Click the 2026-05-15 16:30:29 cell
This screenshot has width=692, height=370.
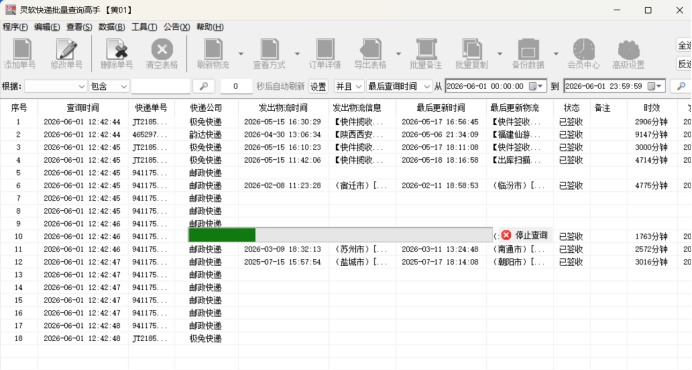coord(282,121)
